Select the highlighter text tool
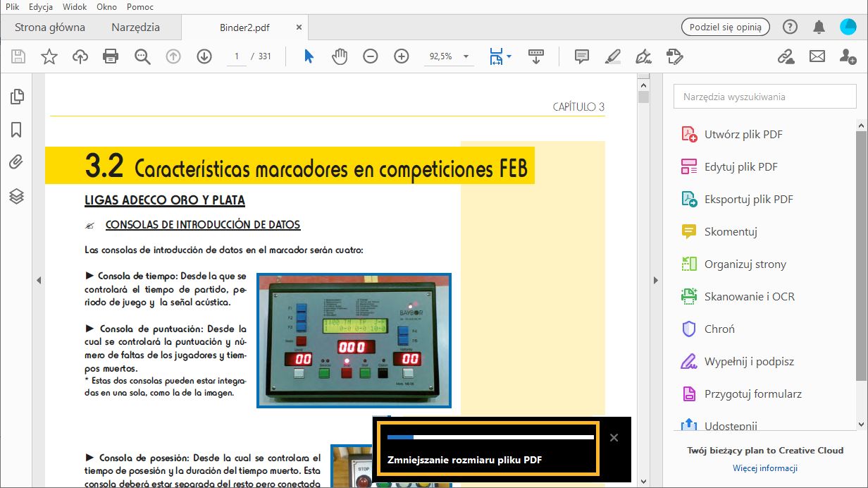Image resolution: width=868 pixels, height=488 pixels. coord(613,56)
